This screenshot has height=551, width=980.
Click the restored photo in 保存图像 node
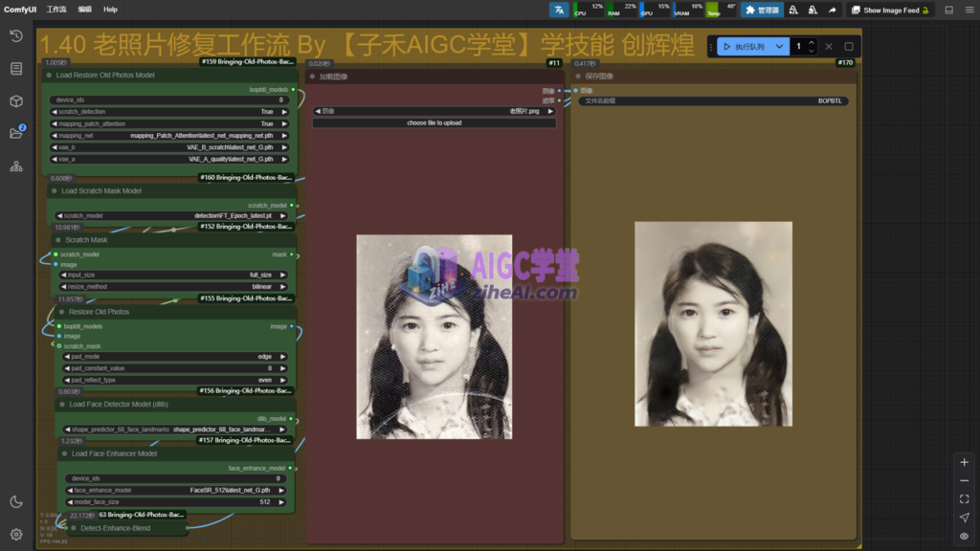pos(713,323)
